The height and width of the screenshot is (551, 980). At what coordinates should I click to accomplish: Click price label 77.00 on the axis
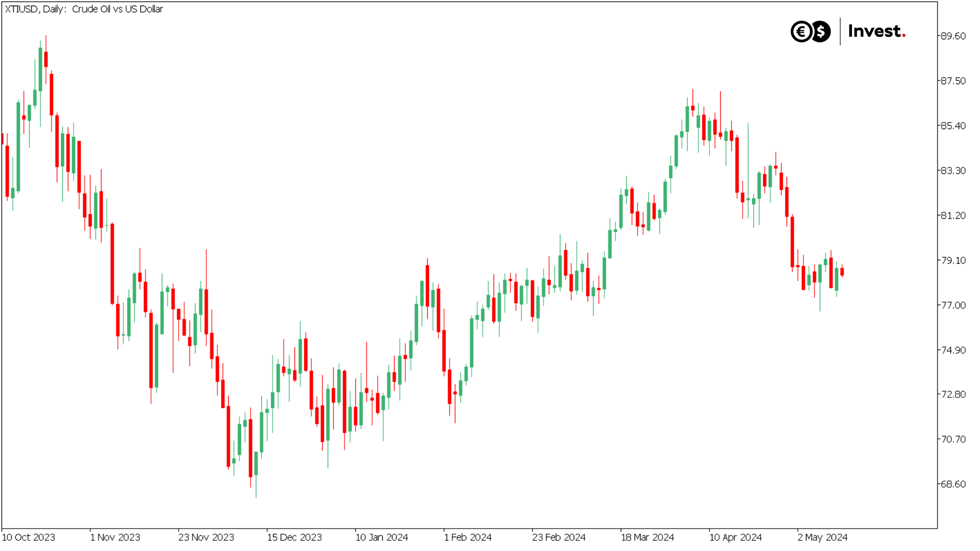coord(953,306)
